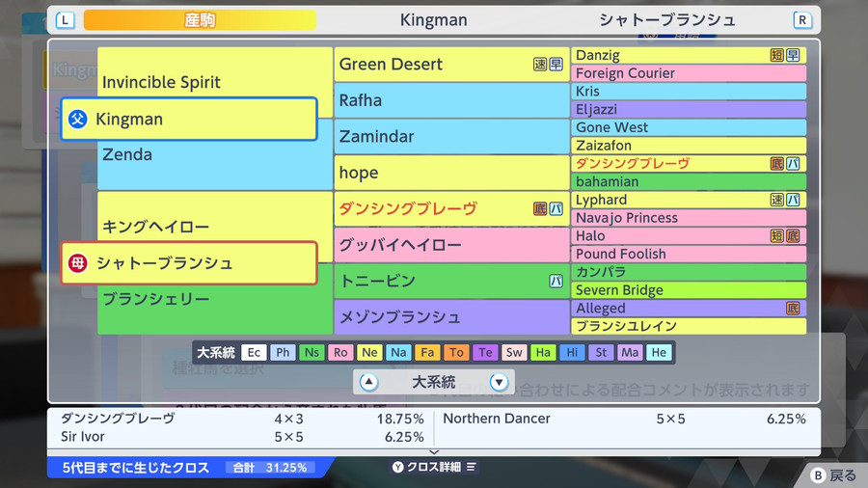Click up arrow of 大系統 selector
868x488 pixels.
pos(368,382)
